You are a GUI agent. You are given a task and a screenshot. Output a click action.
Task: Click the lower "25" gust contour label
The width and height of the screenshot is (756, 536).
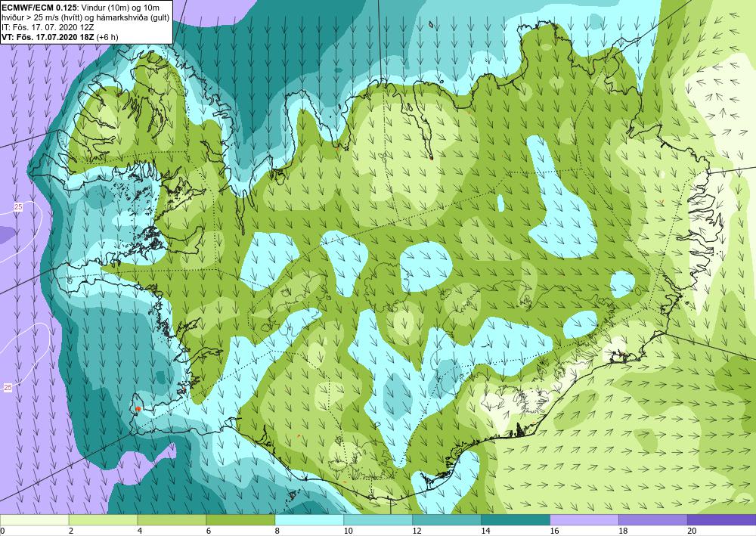[x=8, y=387]
